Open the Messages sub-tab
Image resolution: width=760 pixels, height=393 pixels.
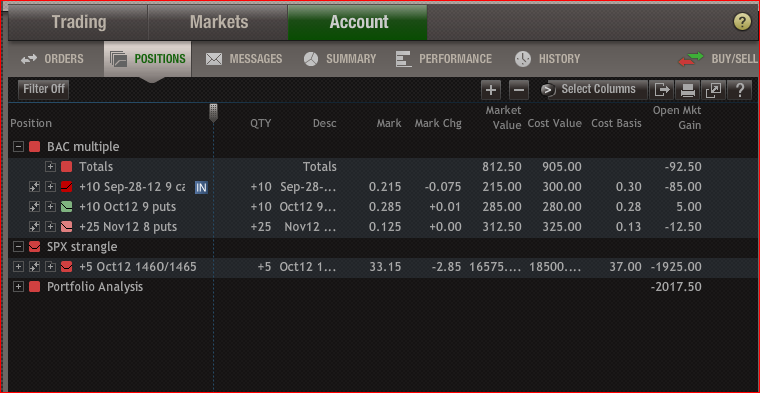click(x=244, y=59)
